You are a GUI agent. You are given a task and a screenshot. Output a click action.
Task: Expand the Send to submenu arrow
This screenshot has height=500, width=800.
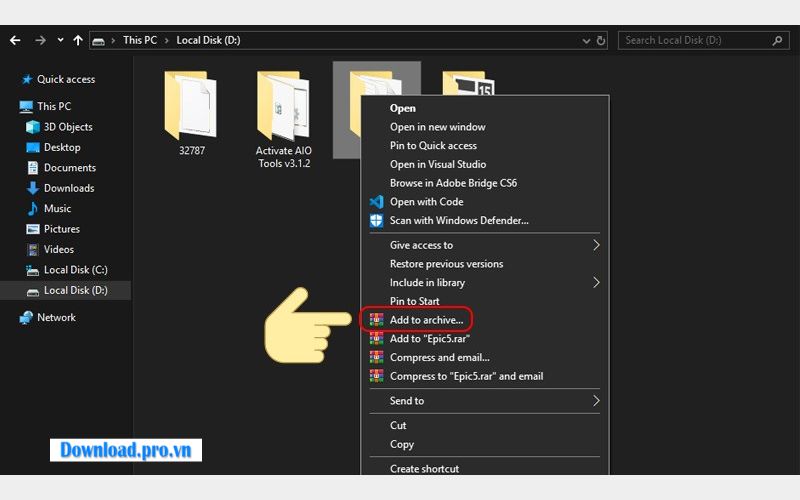click(596, 401)
